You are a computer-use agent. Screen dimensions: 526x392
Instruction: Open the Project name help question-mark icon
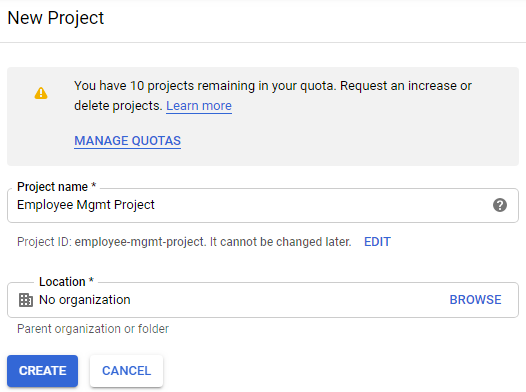[499, 205]
